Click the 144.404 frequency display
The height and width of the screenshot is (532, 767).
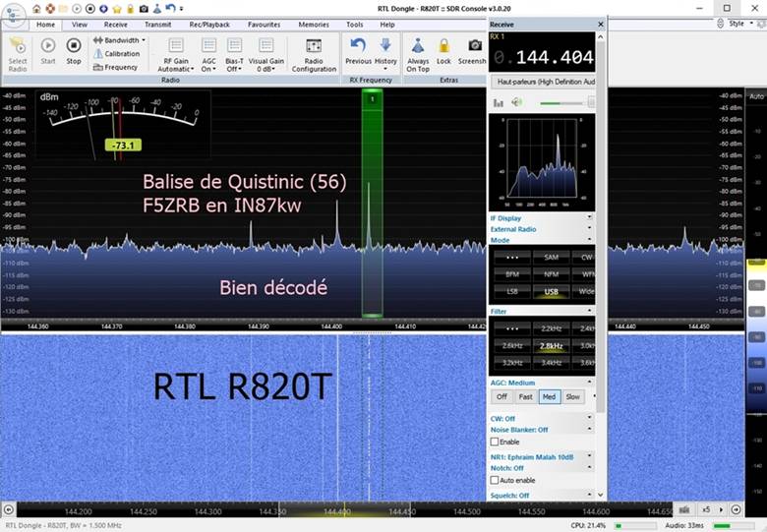point(543,58)
